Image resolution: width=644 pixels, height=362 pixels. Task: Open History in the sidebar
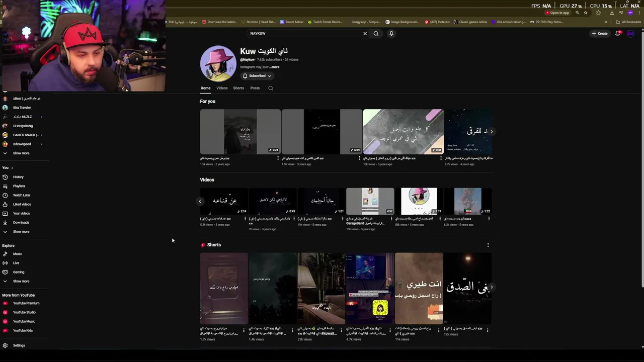[x=18, y=177]
